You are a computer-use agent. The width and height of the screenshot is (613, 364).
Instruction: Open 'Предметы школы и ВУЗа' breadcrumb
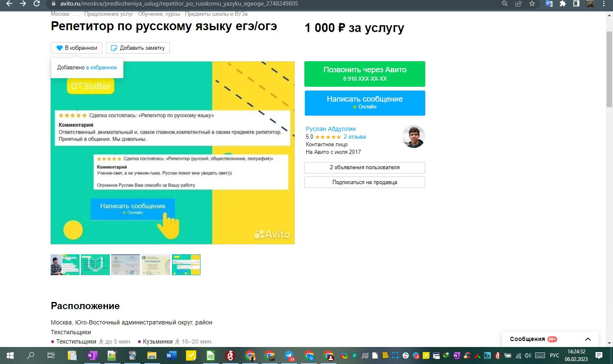216,14
